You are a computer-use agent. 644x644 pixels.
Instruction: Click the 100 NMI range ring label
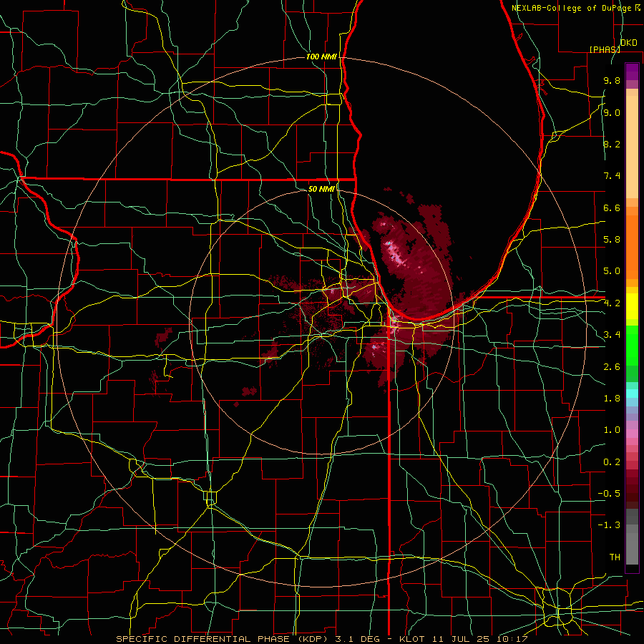[x=321, y=57]
